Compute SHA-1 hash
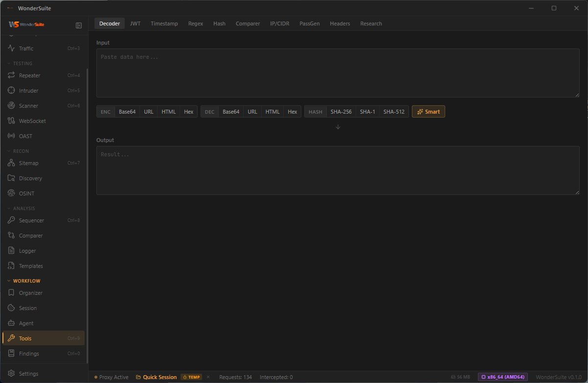The height and width of the screenshot is (383, 588). coord(367,112)
